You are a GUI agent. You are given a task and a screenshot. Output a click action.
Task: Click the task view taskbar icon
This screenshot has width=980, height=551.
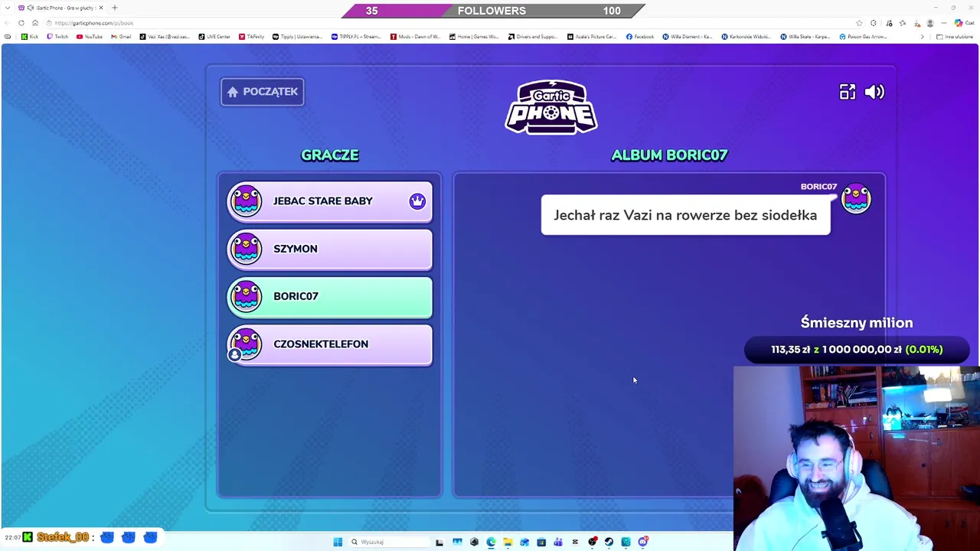439,542
